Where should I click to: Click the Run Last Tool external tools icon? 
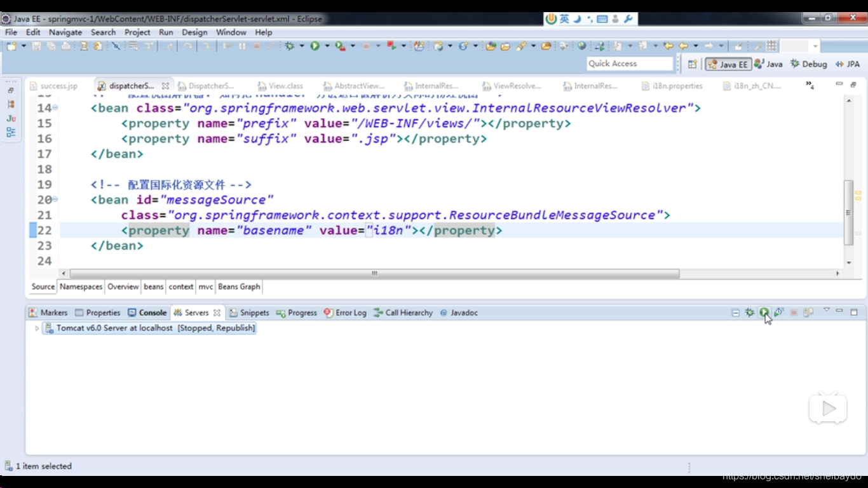[x=341, y=46]
